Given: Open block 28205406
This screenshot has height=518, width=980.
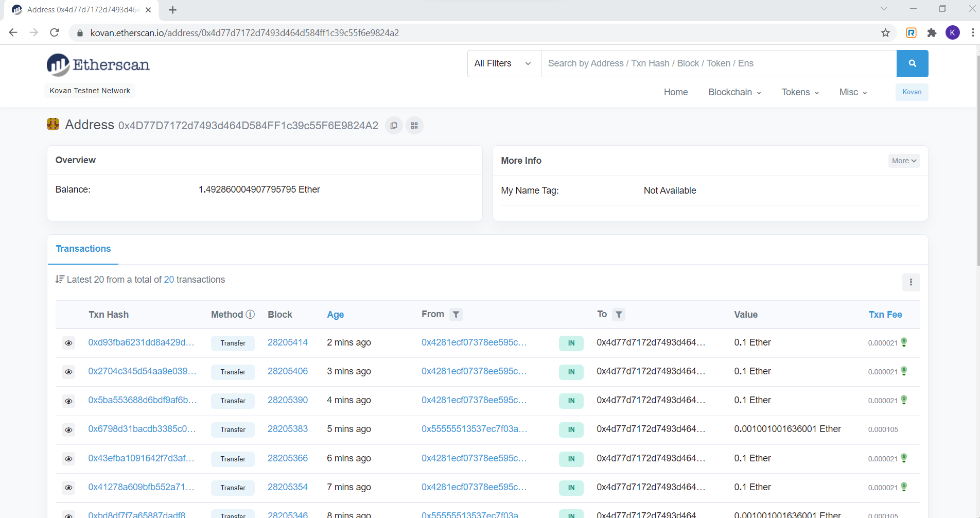Looking at the screenshot, I should pyautogui.click(x=288, y=371).
